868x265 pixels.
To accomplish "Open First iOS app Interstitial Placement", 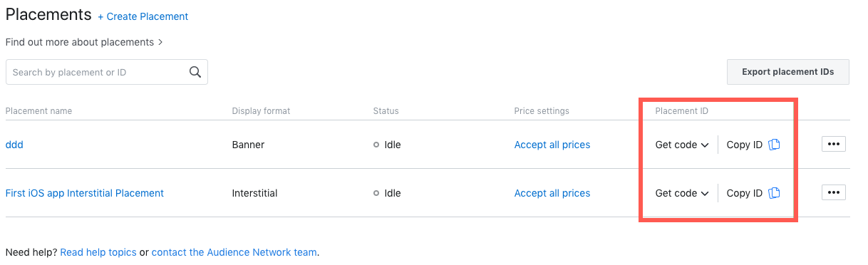I will pos(85,193).
